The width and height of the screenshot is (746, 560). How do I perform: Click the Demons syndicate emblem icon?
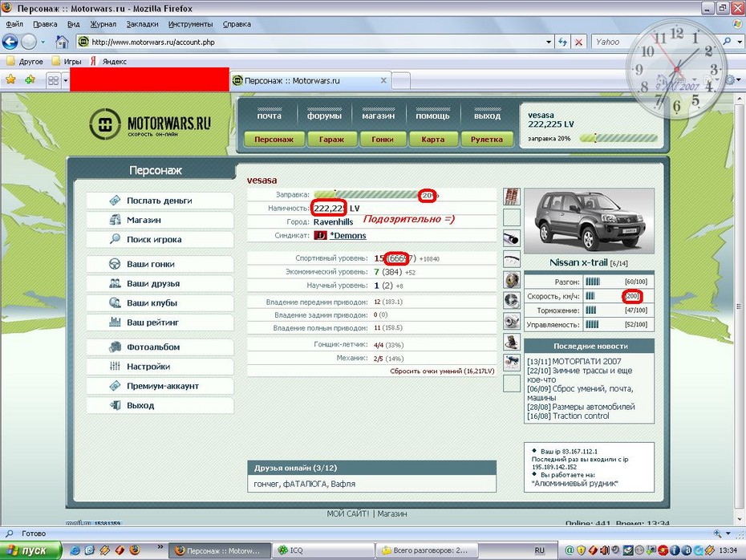pyautogui.click(x=320, y=235)
